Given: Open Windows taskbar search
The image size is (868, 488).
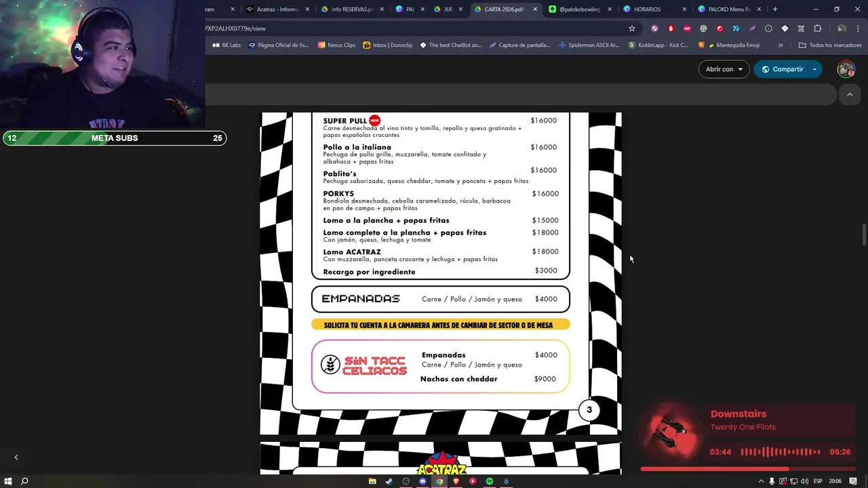Looking at the screenshot, I should point(24,481).
